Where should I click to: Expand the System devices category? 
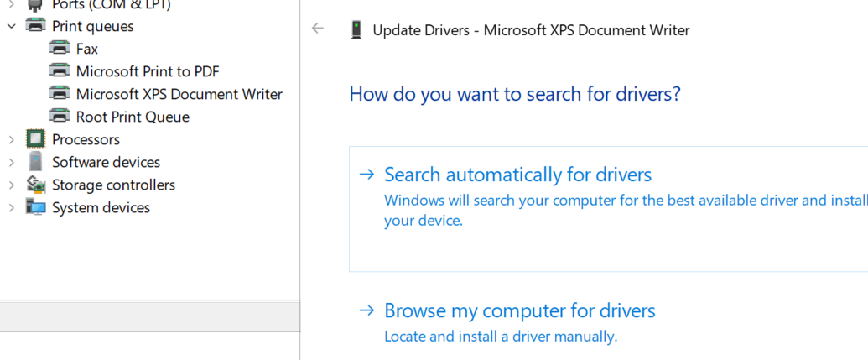12,207
